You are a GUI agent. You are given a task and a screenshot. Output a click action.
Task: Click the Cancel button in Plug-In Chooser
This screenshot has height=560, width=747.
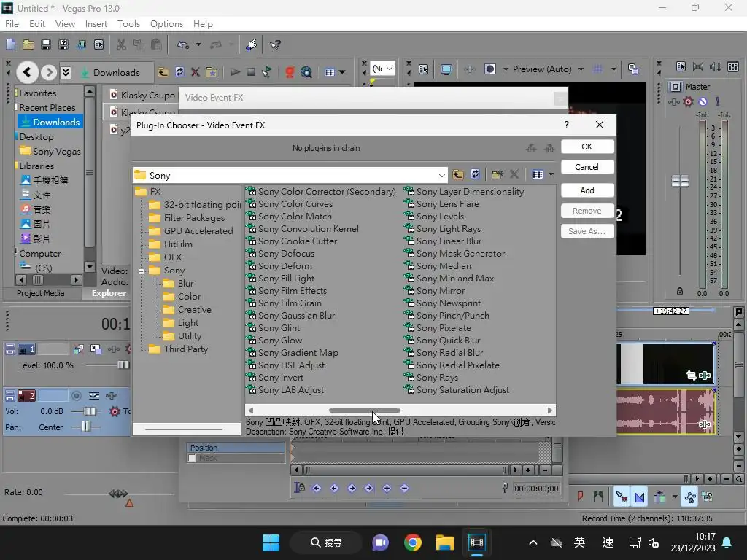pyautogui.click(x=587, y=167)
